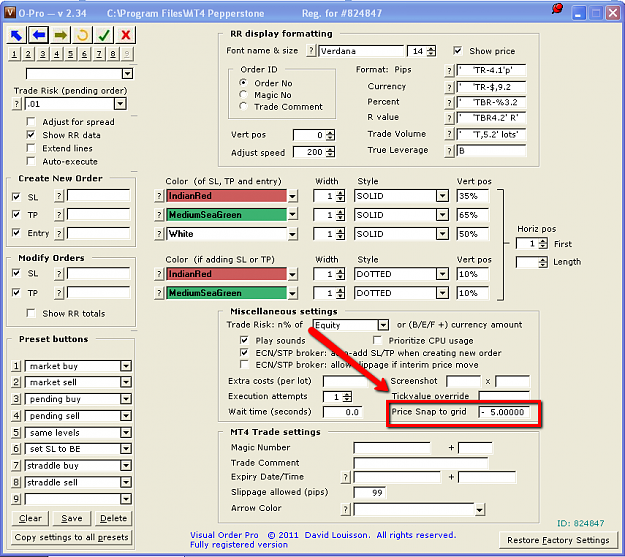The image size is (625, 557).
Task: Increase font size stepper next to 14
Action: click(431, 48)
